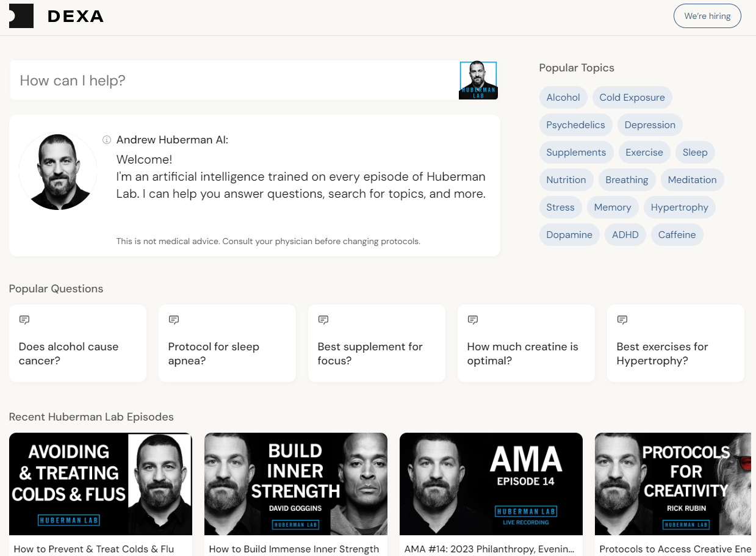Open the AMA Episode 14 thumbnail
The width and height of the screenshot is (756, 556).
(x=491, y=484)
